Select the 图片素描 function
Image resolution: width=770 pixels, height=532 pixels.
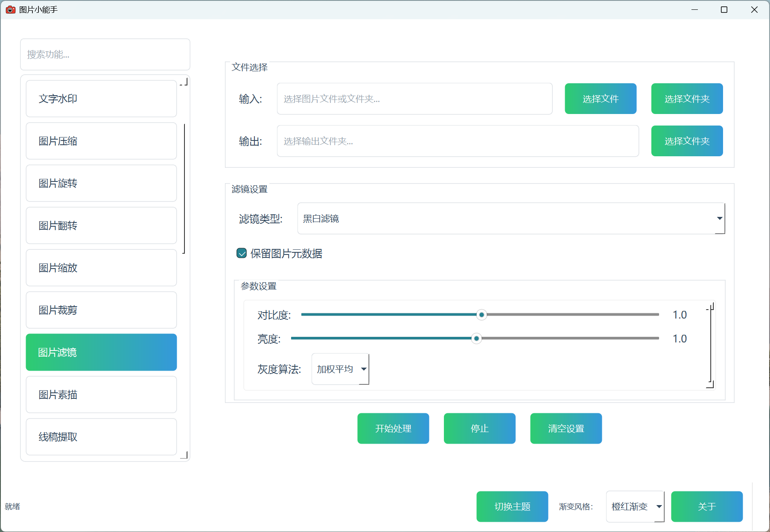click(x=101, y=395)
